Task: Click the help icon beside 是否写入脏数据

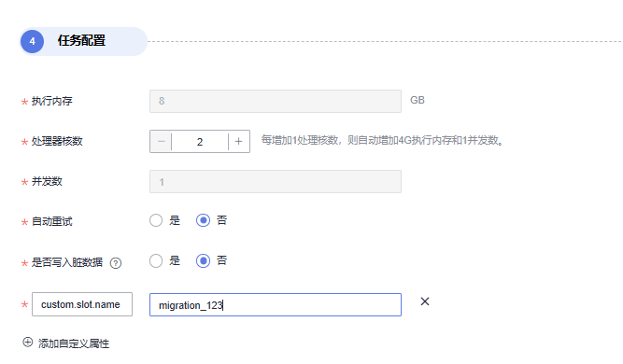Action: (116, 263)
